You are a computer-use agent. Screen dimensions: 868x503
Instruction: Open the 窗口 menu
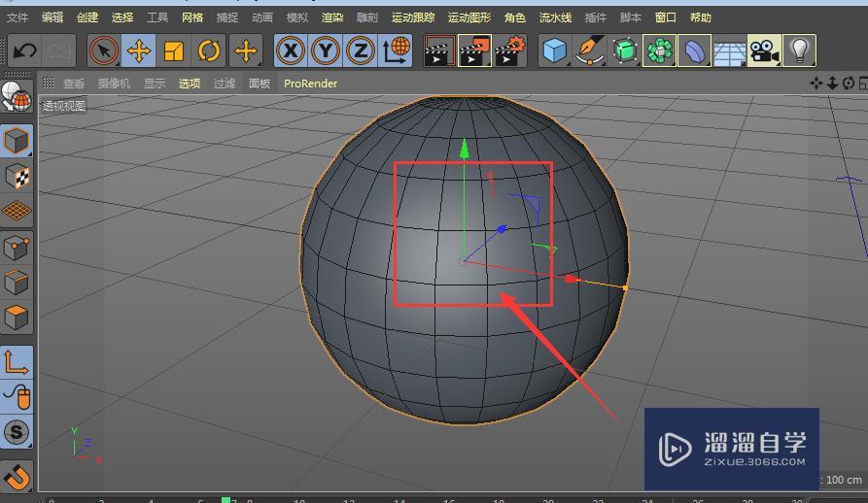666,17
